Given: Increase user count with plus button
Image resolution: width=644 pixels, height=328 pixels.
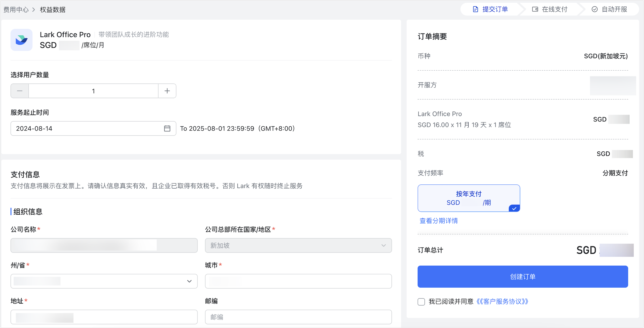Looking at the screenshot, I should click(167, 91).
